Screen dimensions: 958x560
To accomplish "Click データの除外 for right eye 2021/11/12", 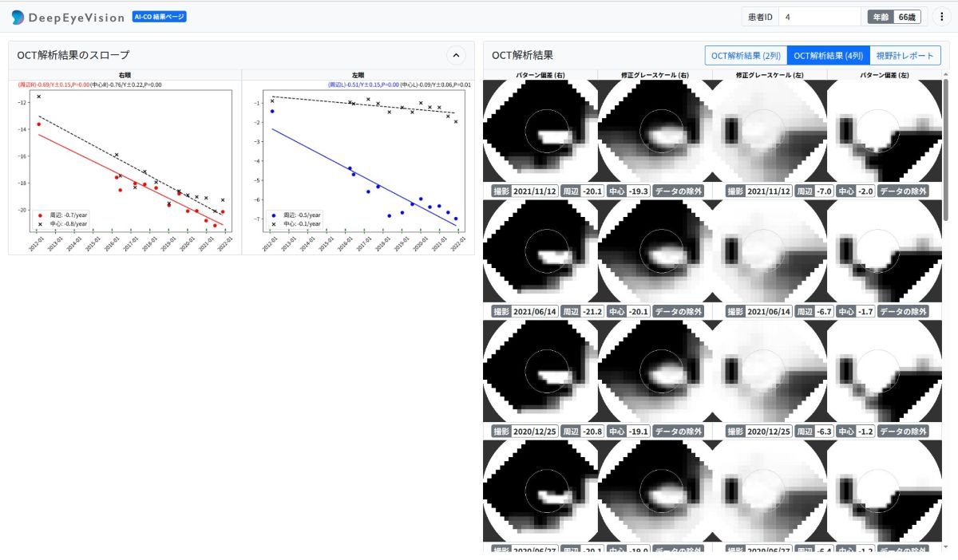I will 679,191.
